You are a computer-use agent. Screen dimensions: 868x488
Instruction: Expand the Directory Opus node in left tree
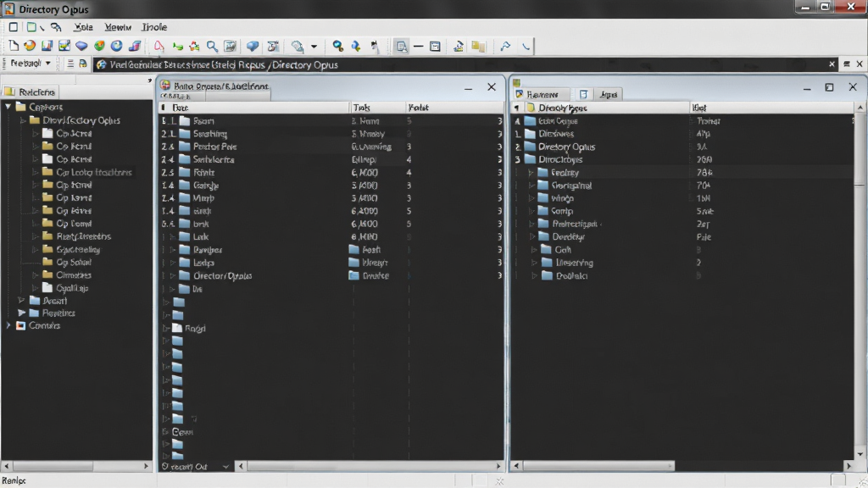point(23,120)
